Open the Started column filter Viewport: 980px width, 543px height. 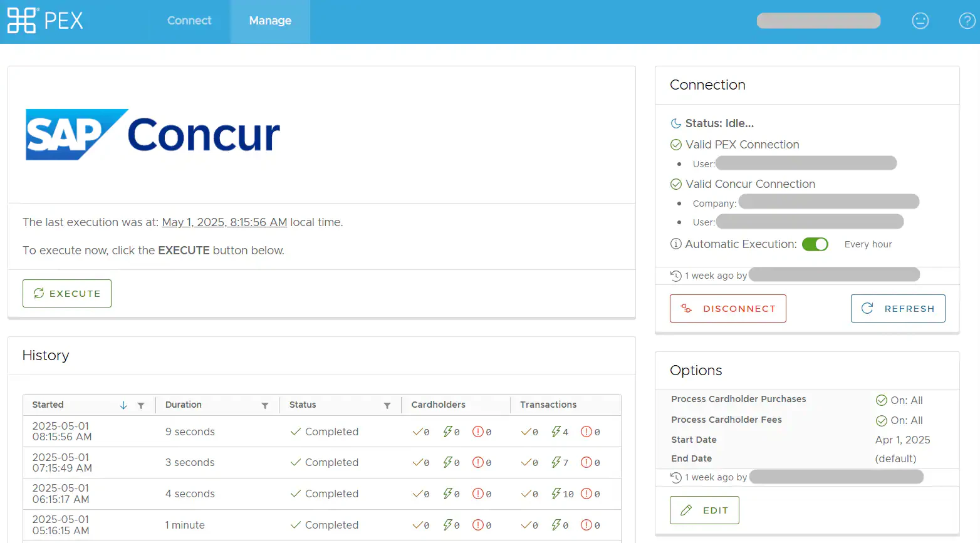tap(141, 405)
